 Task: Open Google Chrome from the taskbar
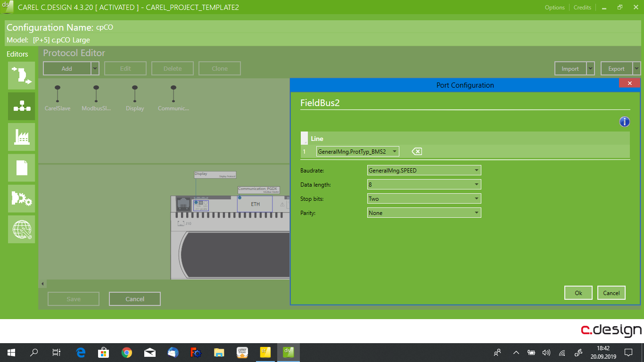(x=126, y=352)
